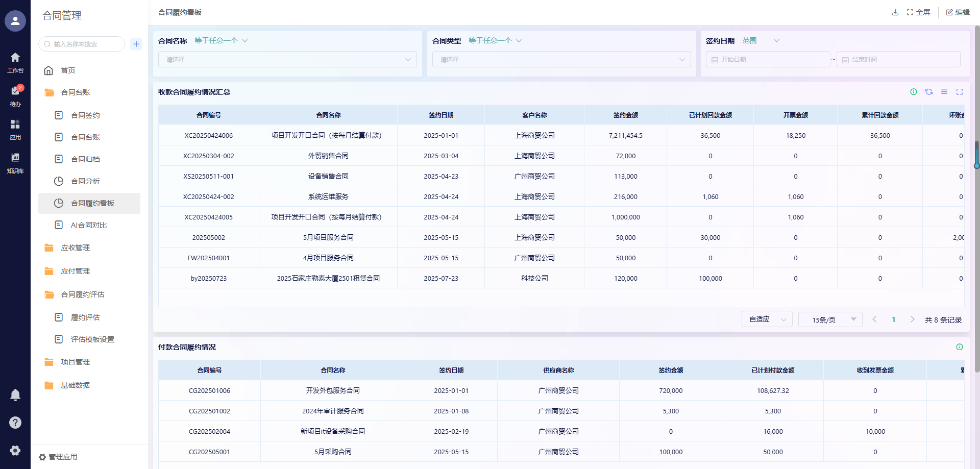Open the 合同类型 请选择 dropdown
The image size is (980, 469).
561,60
